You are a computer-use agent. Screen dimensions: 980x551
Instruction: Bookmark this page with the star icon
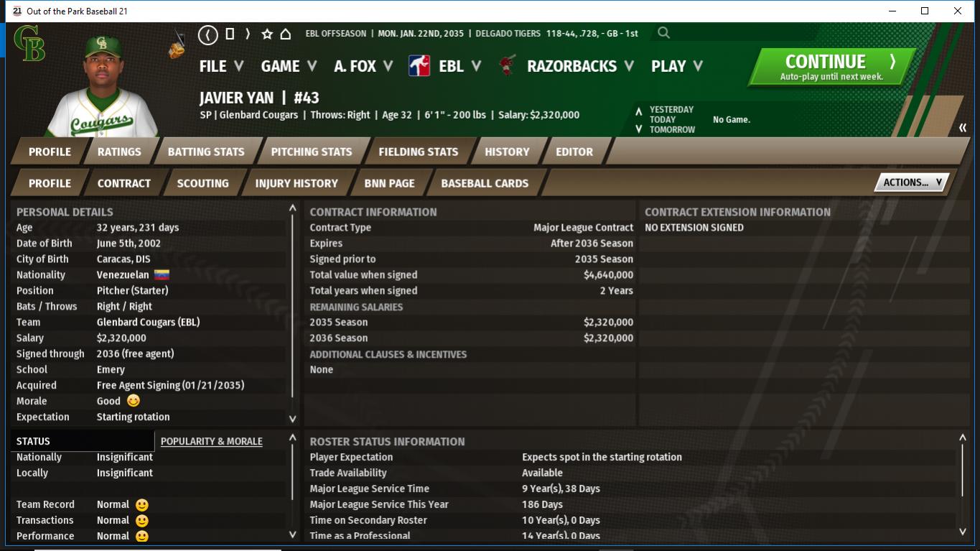[x=267, y=34]
